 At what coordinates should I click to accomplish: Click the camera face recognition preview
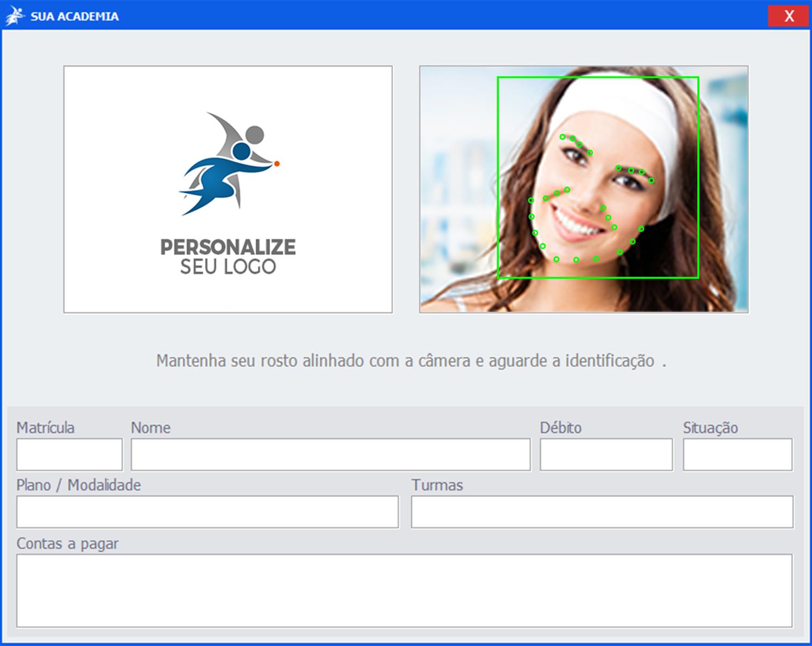click(584, 189)
